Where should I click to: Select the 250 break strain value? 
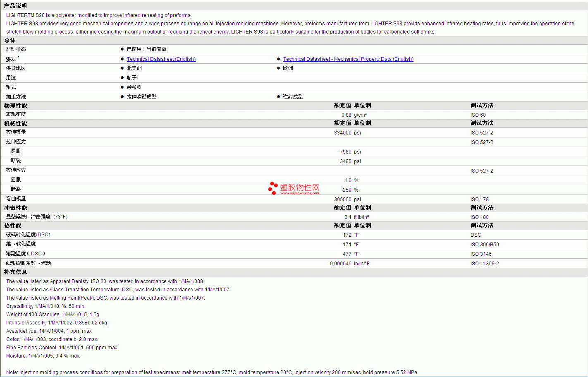347,190
